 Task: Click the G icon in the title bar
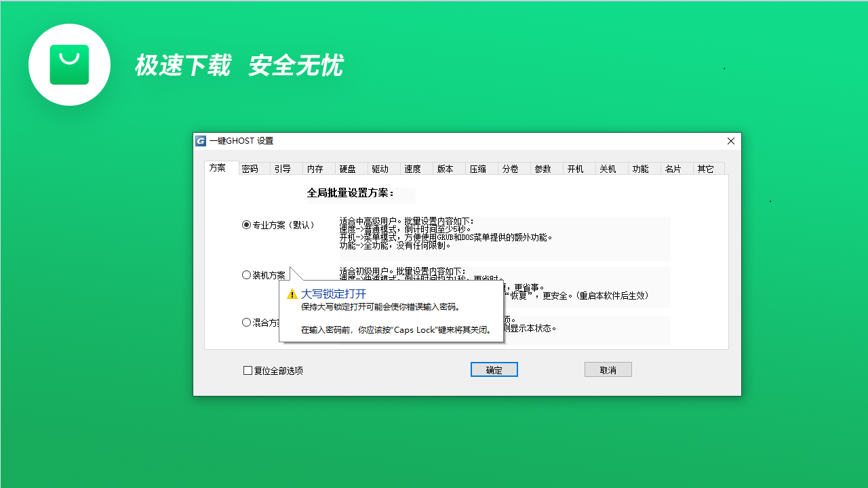(200, 140)
